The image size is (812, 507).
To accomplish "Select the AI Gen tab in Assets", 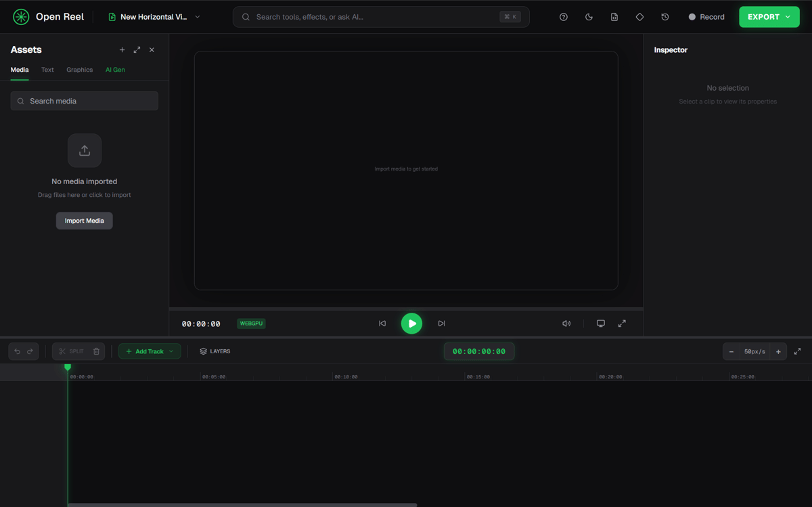I will coord(115,69).
